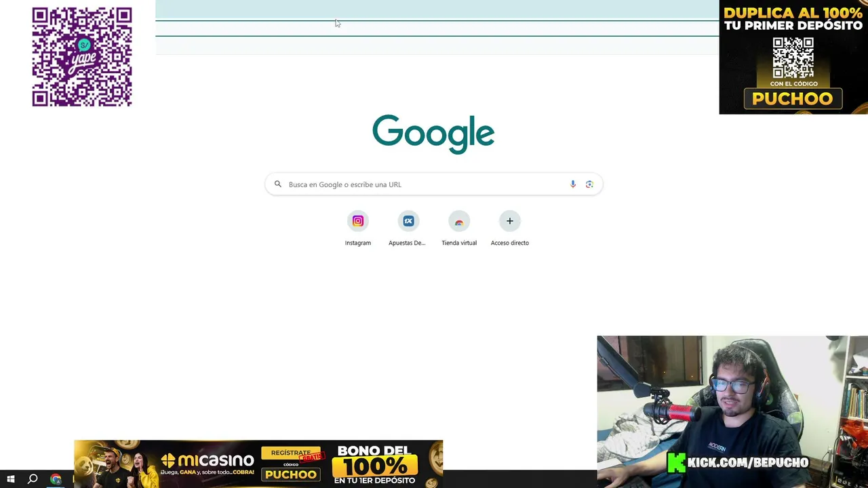Click the 'Instagram' shortcut label
The width and height of the screenshot is (868, 488).
click(x=358, y=243)
